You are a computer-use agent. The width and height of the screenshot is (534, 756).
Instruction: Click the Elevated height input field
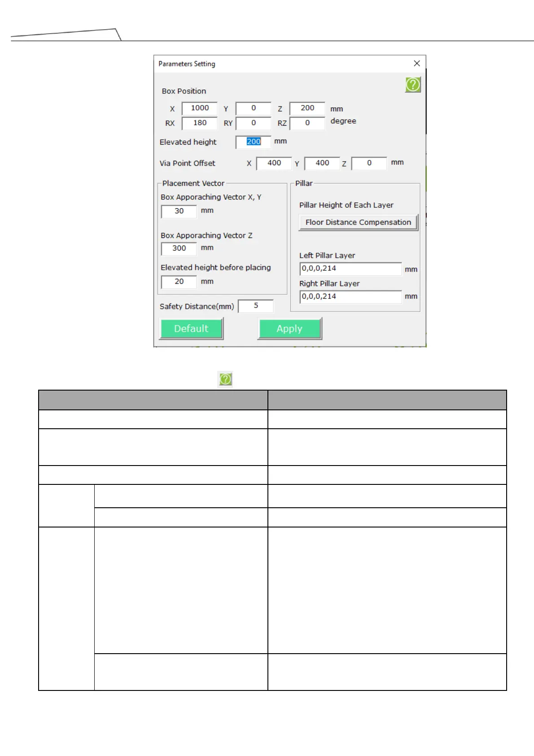(254, 142)
